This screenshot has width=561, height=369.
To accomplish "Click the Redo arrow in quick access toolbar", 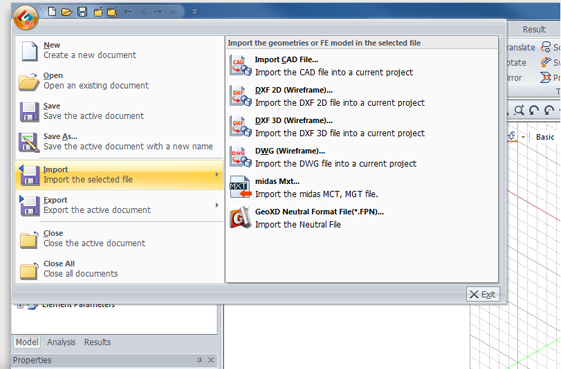I will click(x=158, y=12).
